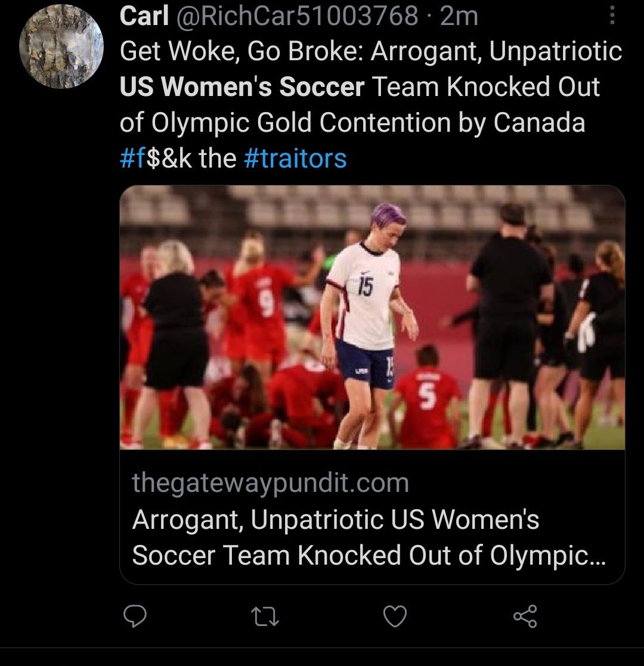Tap the bold "US Women's Soccer" text

click(242, 88)
